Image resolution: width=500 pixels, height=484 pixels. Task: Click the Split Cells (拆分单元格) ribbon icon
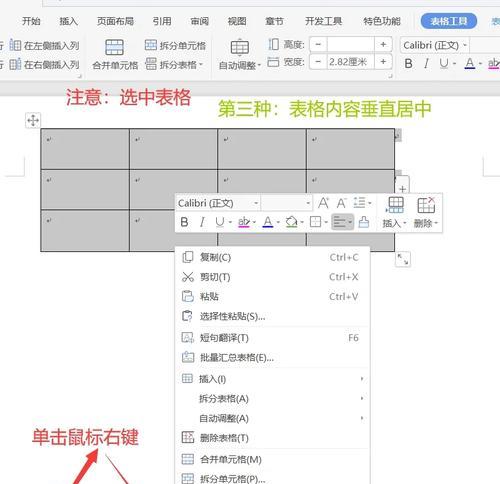[x=151, y=45]
